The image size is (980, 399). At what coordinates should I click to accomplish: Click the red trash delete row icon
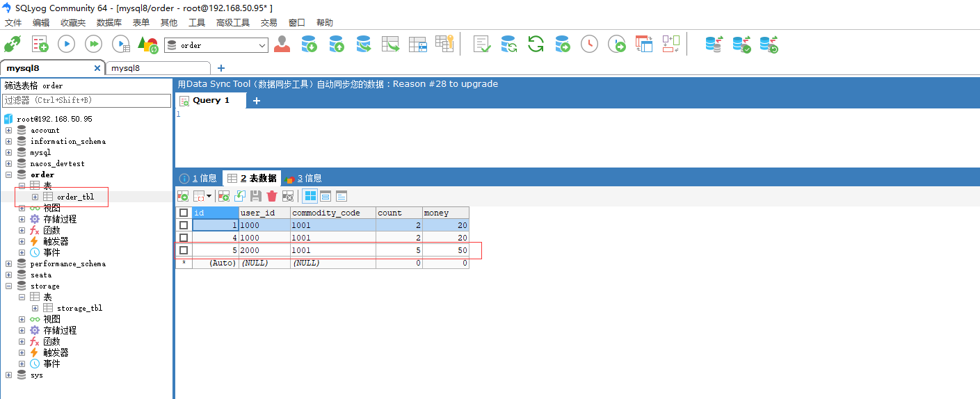pos(272,197)
